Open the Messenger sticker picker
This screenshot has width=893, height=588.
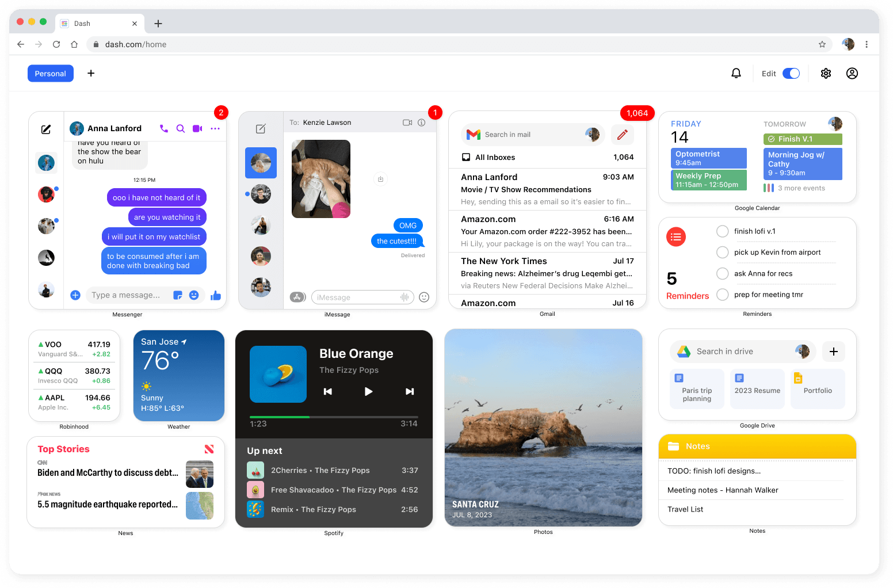pos(178,295)
